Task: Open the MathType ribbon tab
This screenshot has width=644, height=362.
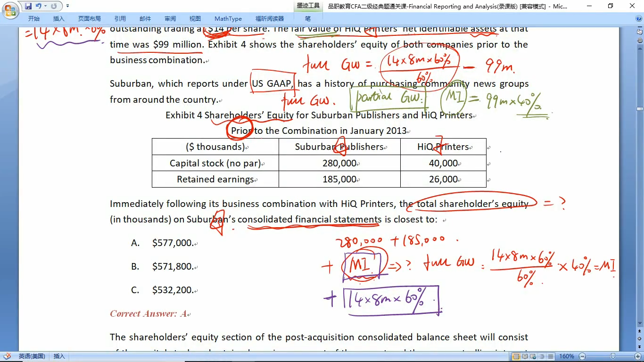Action: pos(228,19)
